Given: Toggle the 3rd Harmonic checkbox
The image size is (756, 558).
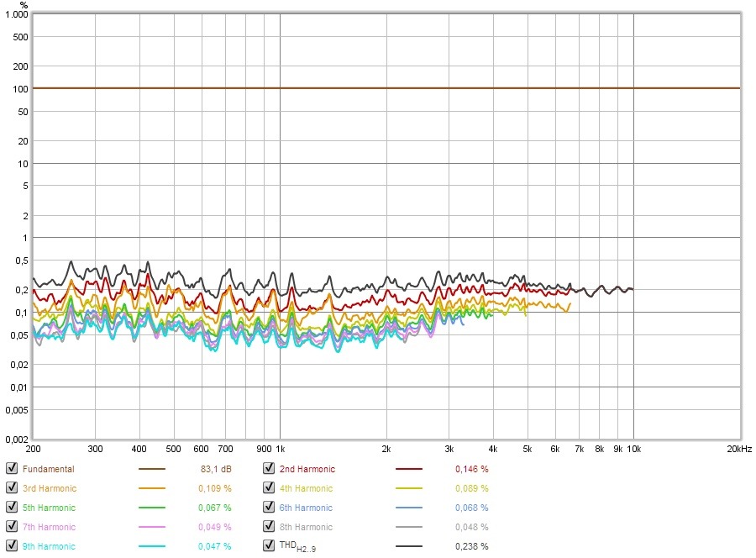Looking at the screenshot, I should [x=11, y=488].
